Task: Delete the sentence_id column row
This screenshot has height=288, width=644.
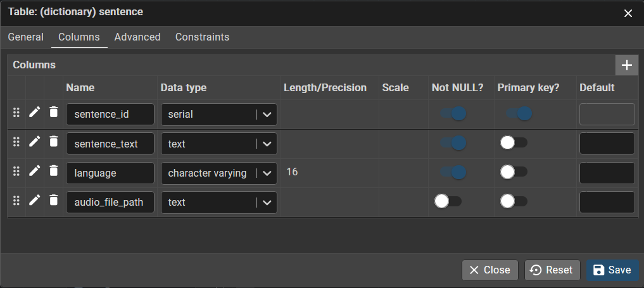Action: (x=53, y=112)
